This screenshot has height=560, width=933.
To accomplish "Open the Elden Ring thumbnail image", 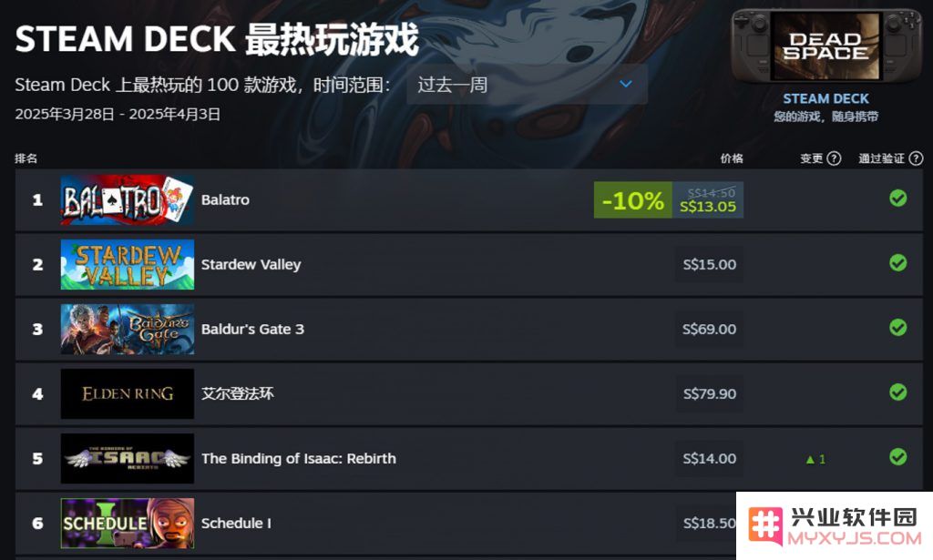I will [x=128, y=393].
